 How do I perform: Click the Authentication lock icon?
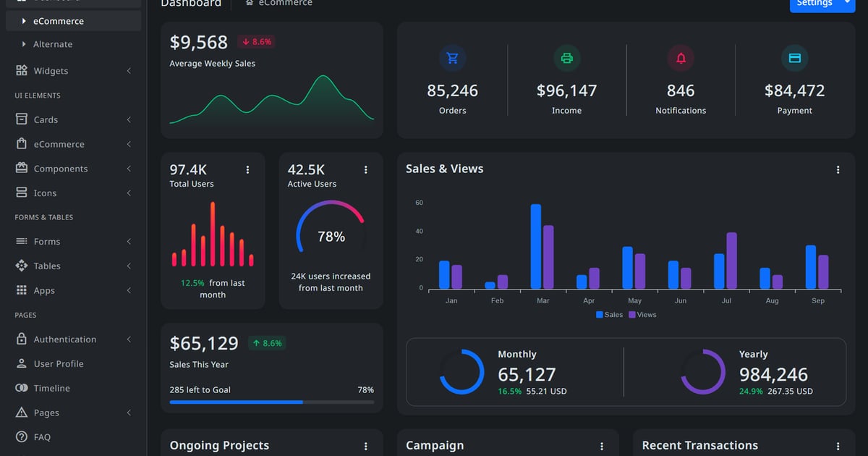click(x=21, y=339)
